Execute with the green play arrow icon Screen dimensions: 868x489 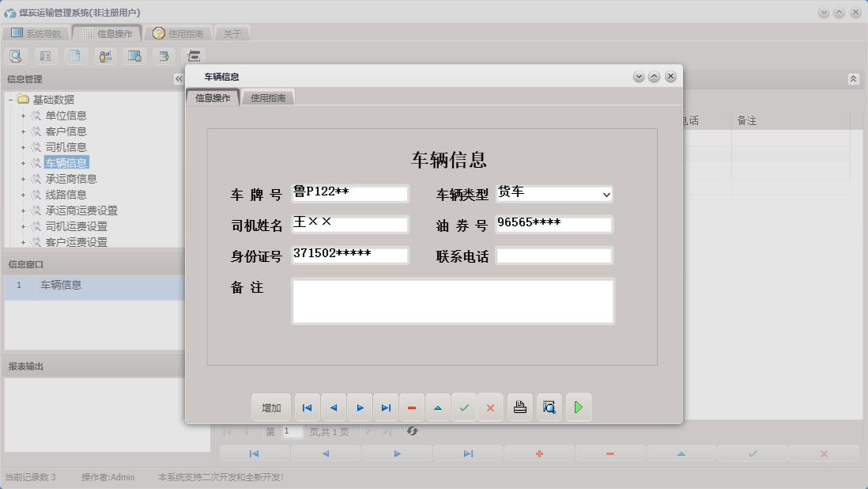tap(579, 407)
